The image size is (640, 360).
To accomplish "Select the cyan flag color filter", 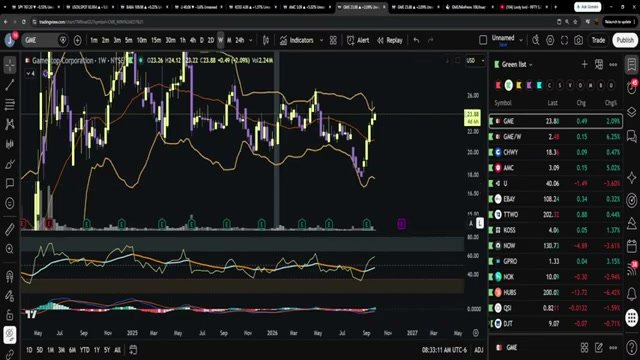I will [x=539, y=85].
